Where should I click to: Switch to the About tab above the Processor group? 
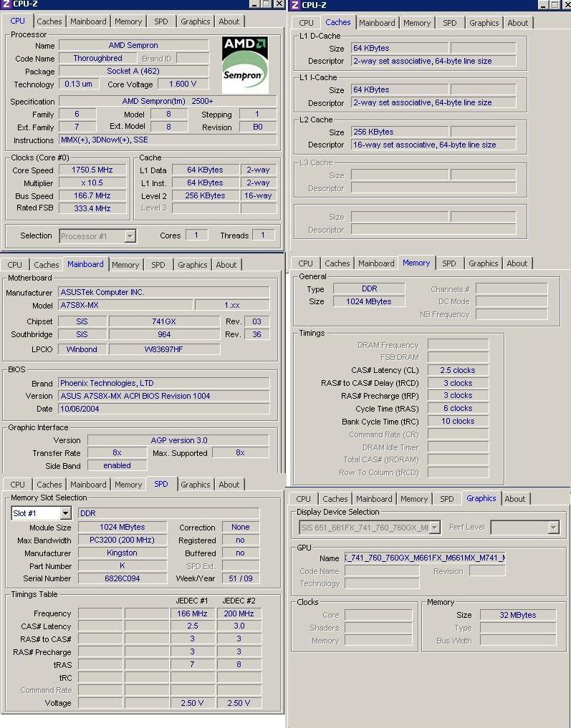(229, 21)
